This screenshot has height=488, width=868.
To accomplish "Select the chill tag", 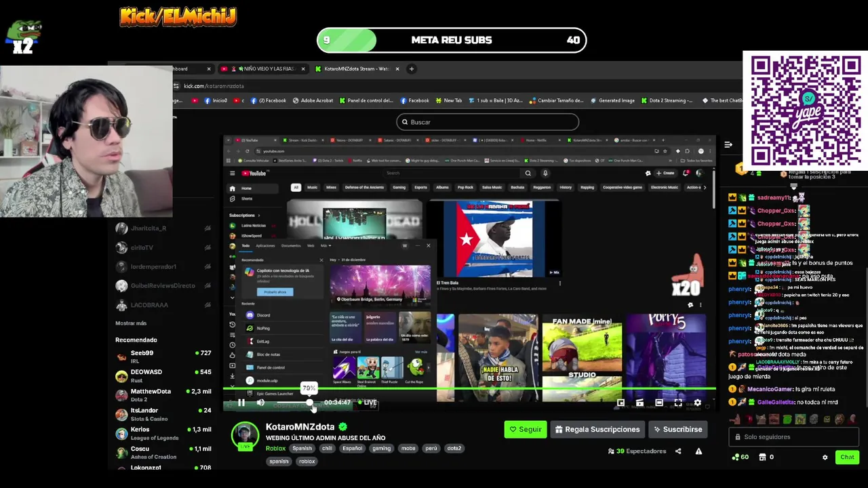I will [328, 448].
